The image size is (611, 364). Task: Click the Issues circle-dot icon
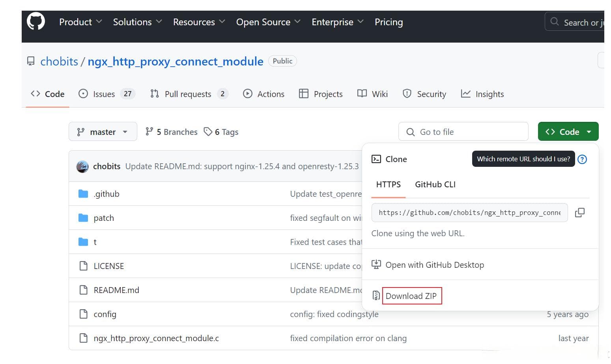(83, 93)
